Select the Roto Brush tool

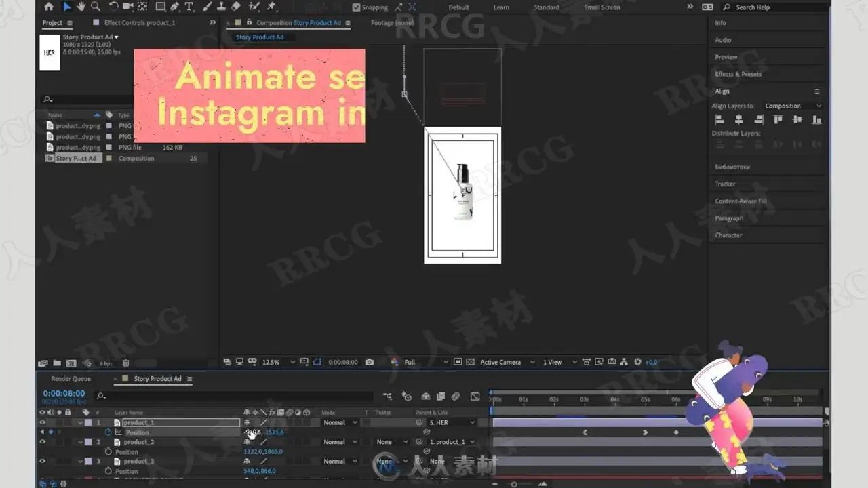pos(254,7)
